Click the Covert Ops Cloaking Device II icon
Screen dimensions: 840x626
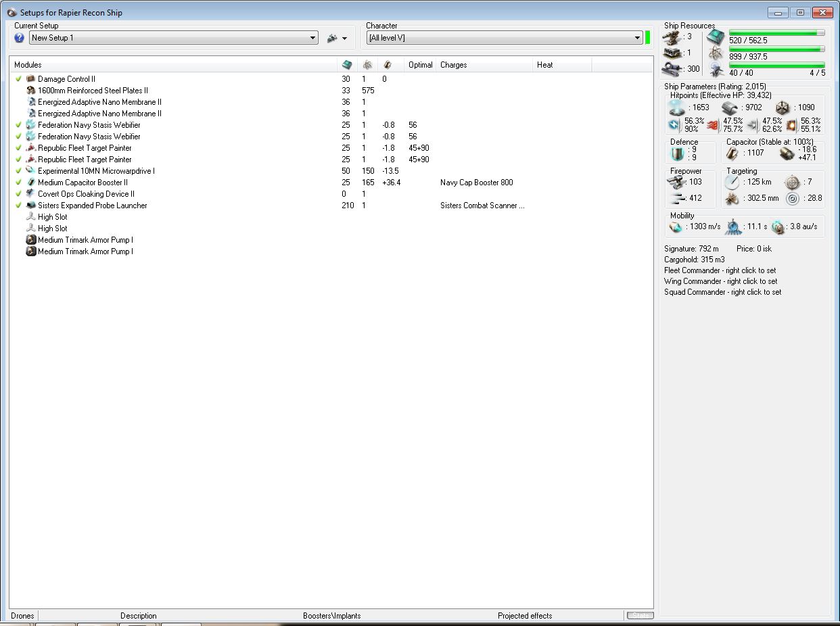[x=30, y=194]
